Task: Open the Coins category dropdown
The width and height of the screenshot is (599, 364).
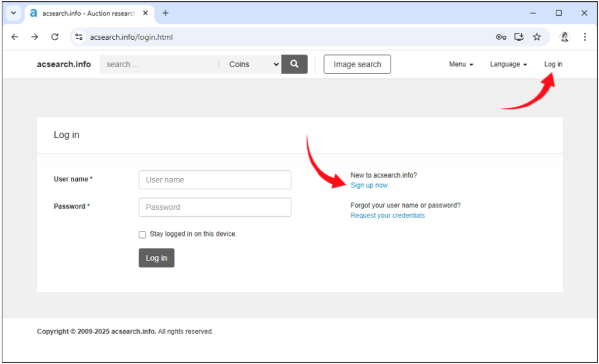Action: pyautogui.click(x=252, y=64)
